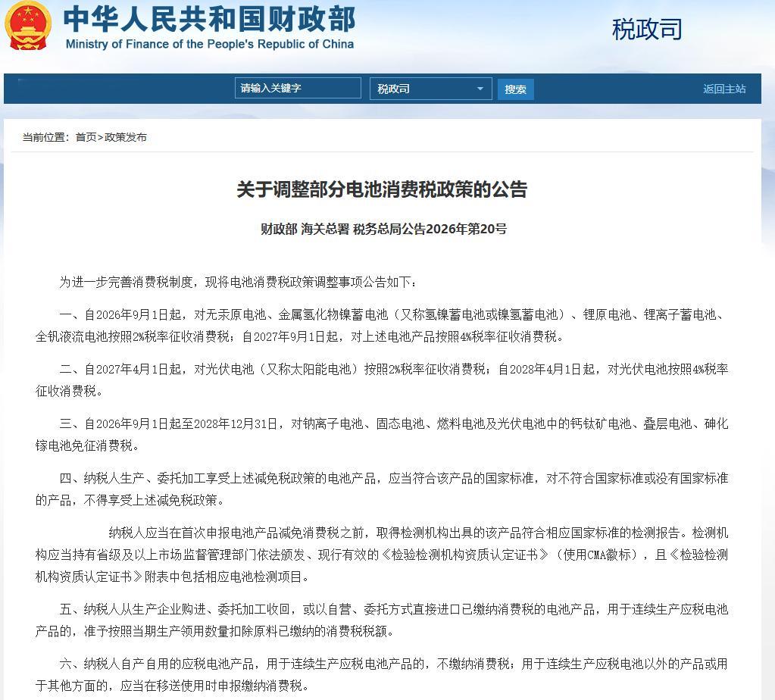Click the 税政司 department heading
This screenshot has width=775, height=700.
click(646, 29)
